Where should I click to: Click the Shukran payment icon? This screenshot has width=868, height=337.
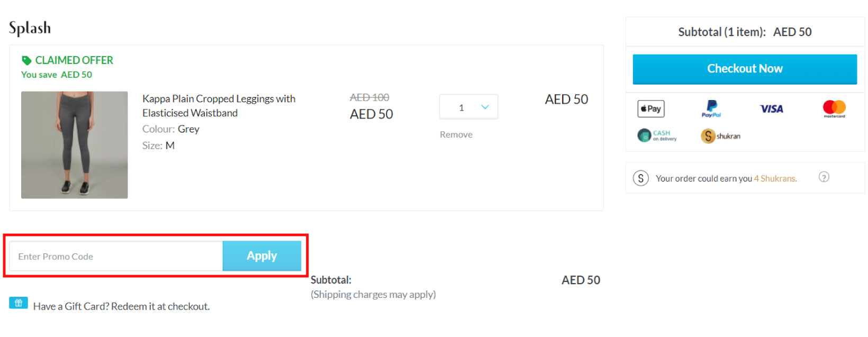719,136
